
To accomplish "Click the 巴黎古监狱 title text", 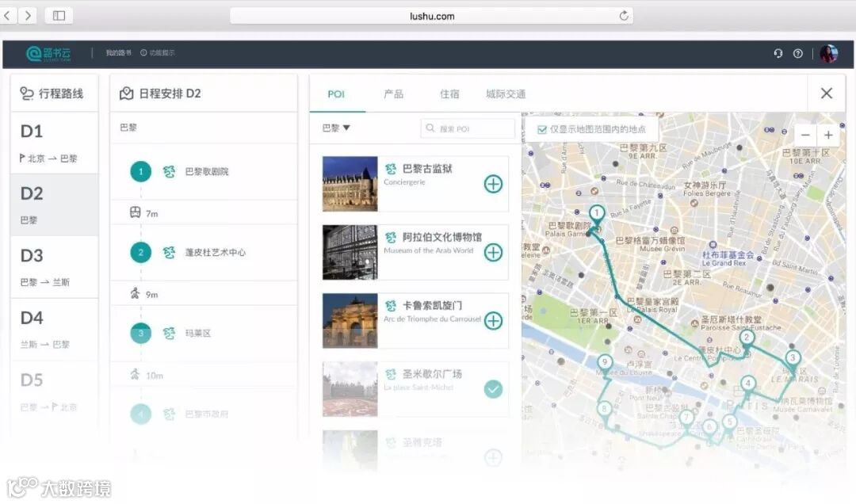I will click(x=427, y=169).
